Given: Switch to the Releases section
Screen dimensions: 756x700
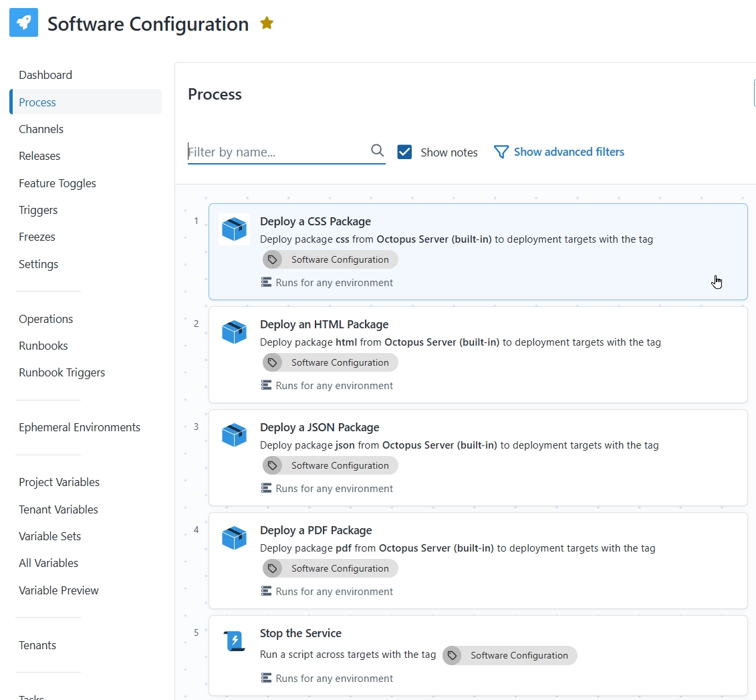Looking at the screenshot, I should [x=39, y=156].
